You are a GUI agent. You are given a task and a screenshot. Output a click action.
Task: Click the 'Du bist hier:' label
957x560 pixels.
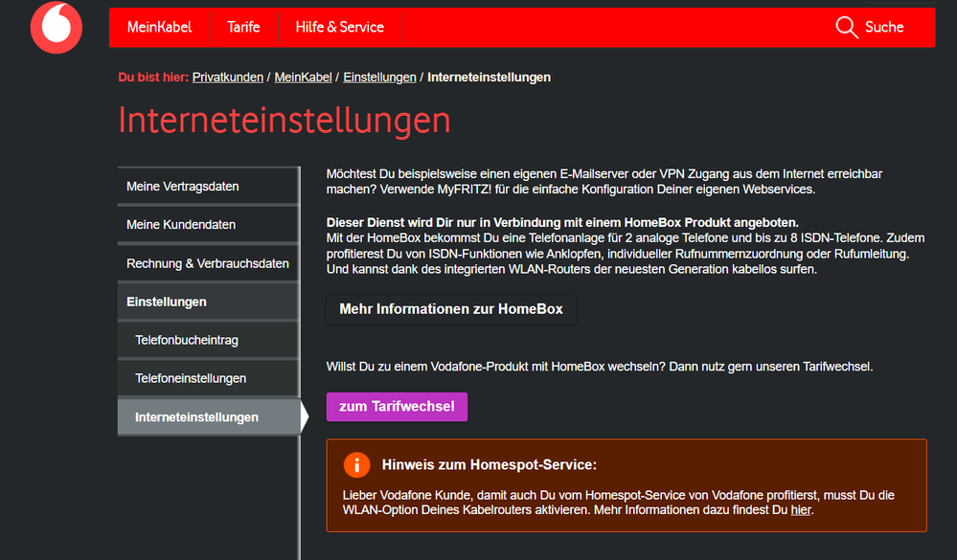click(153, 78)
